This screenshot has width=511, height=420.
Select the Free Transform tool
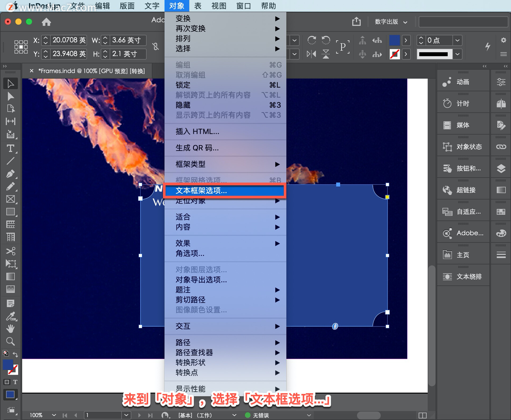[10, 264]
